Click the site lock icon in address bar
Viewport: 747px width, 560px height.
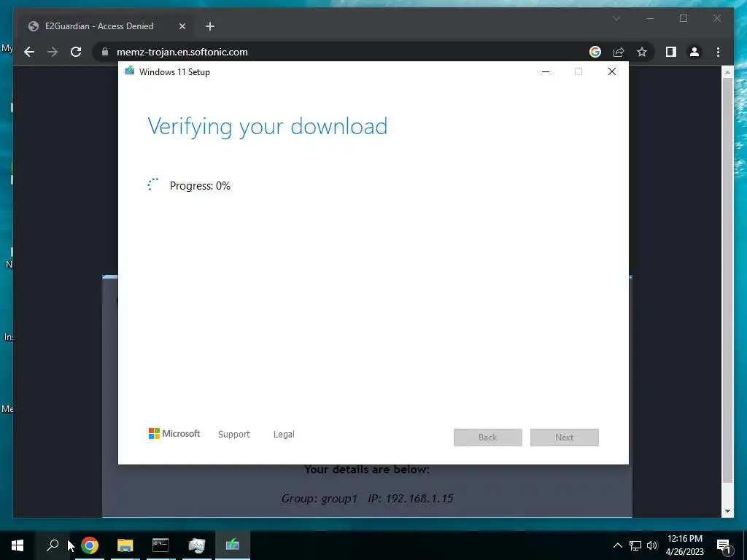[105, 52]
